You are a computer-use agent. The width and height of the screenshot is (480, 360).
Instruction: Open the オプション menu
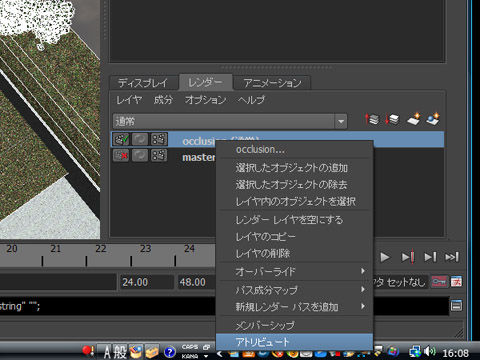205,100
